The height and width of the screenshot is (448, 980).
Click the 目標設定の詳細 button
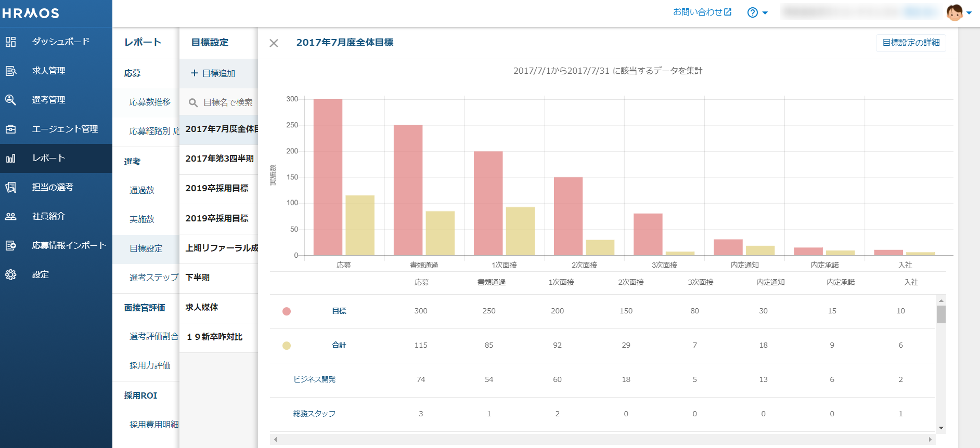coord(911,43)
